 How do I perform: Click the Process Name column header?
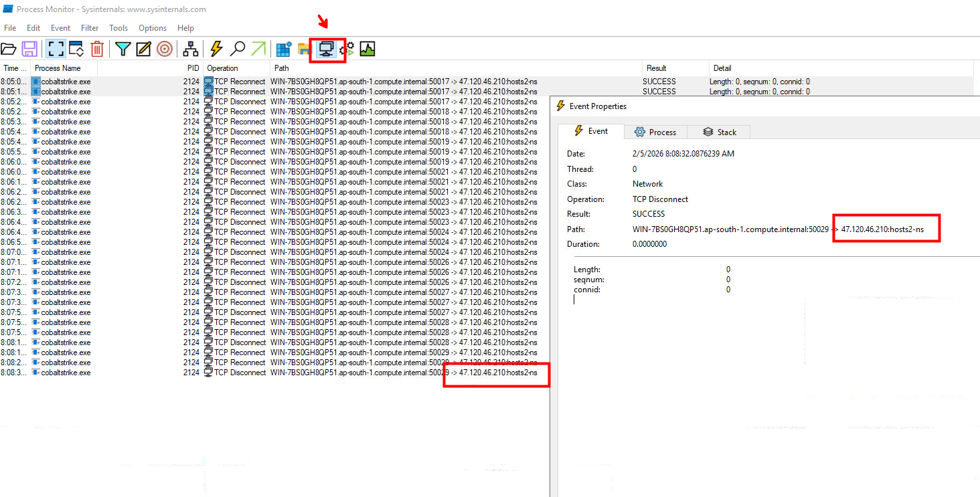click(58, 68)
